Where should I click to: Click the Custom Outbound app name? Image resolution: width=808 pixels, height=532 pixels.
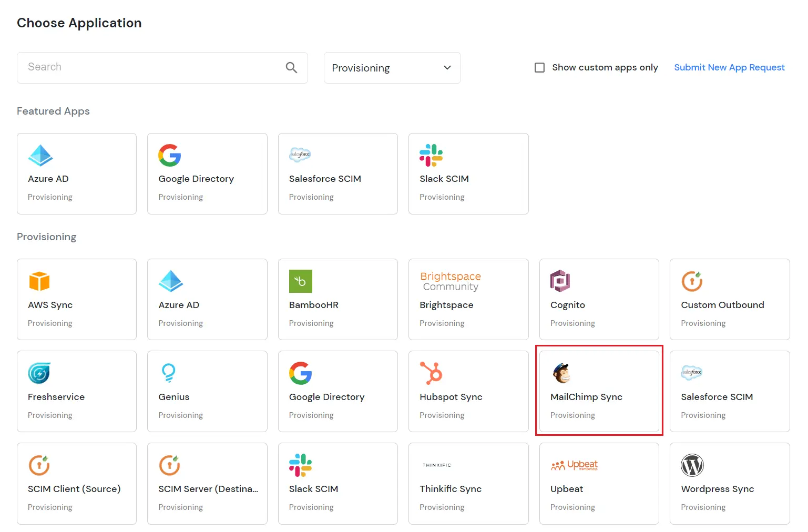pos(723,305)
